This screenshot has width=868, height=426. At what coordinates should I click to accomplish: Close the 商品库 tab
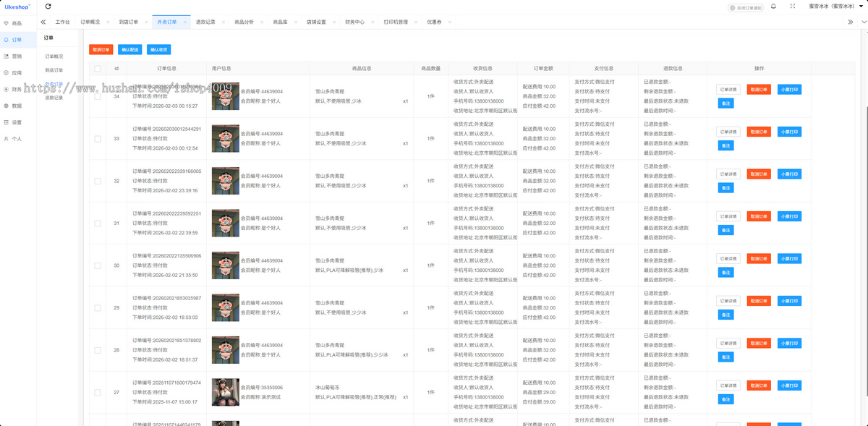[x=294, y=22]
